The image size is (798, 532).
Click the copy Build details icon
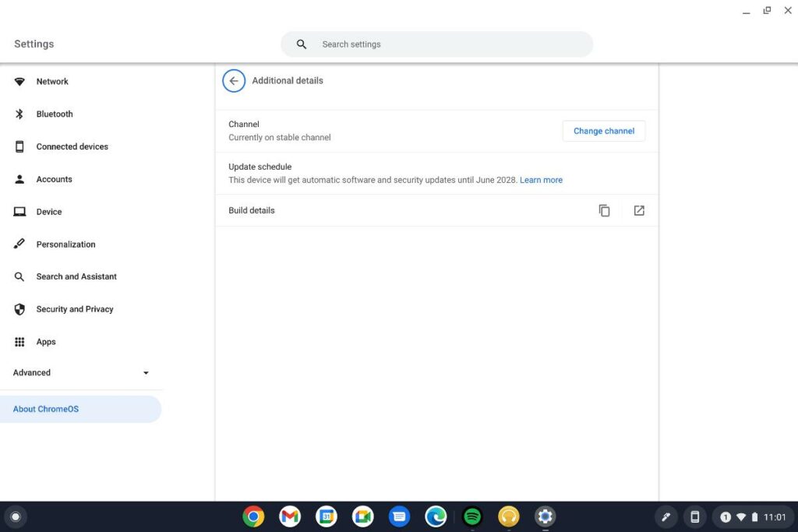pyautogui.click(x=604, y=210)
